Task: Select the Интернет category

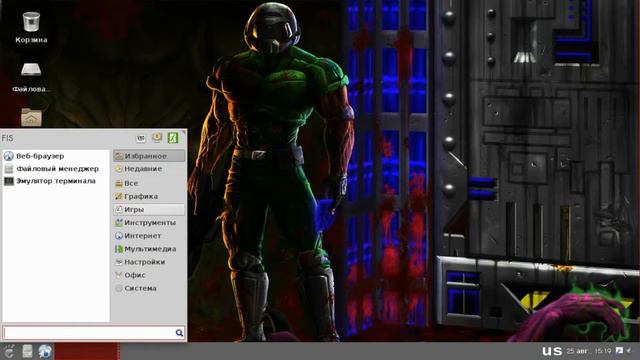Action: [149, 236]
